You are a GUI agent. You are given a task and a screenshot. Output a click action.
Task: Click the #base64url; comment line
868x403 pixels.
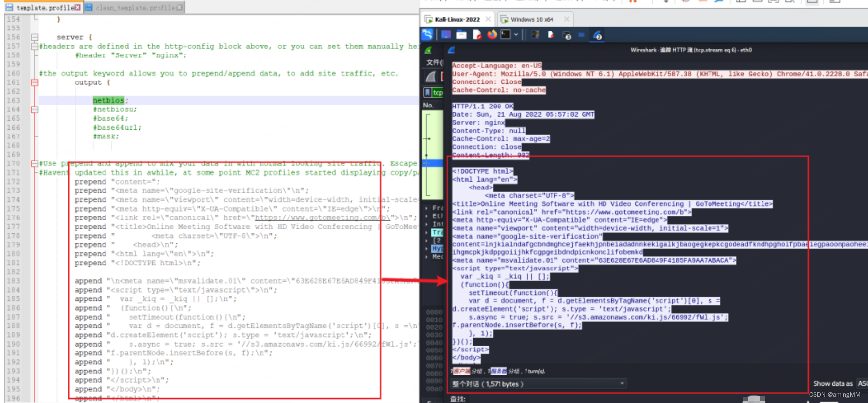pyautogui.click(x=117, y=127)
